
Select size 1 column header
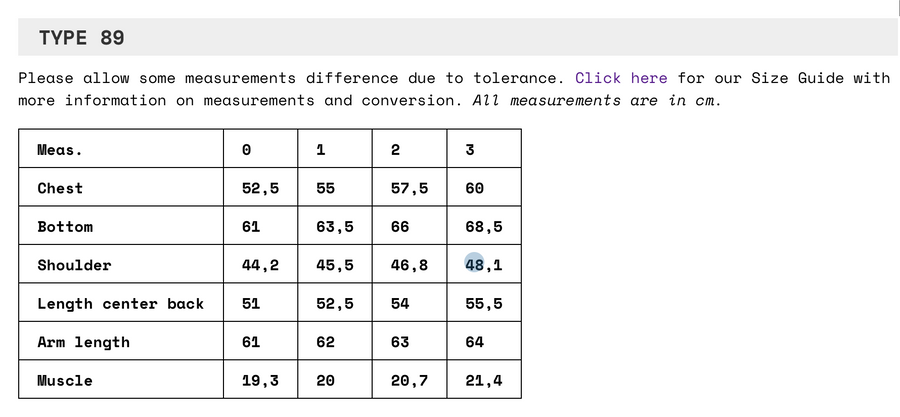[x=335, y=149]
